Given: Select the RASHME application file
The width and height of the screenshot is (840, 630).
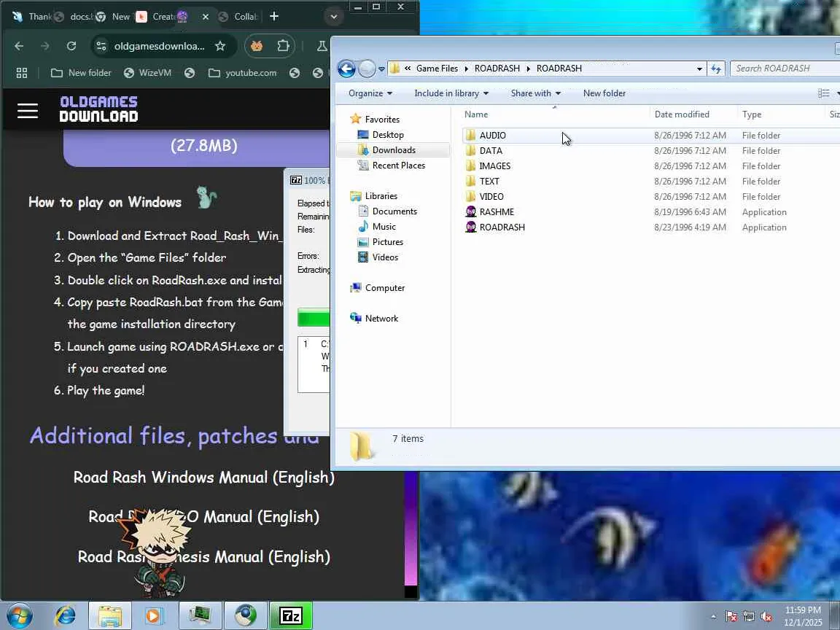Looking at the screenshot, I should coord(497,212).
